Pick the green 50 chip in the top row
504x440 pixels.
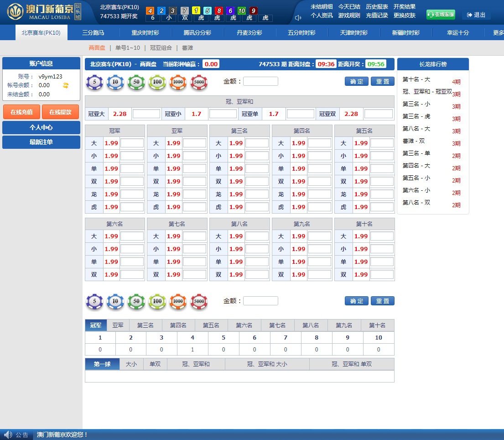coord(136,82)
